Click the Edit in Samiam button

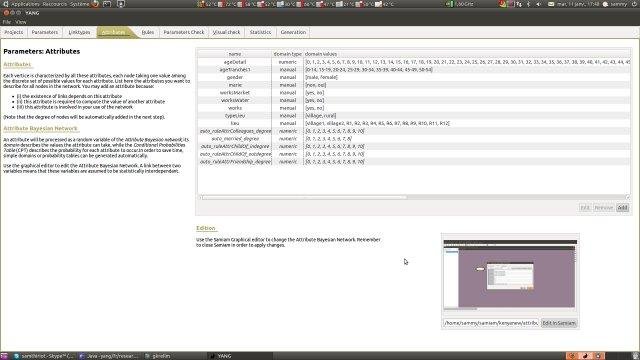click(x=559, y=323)
